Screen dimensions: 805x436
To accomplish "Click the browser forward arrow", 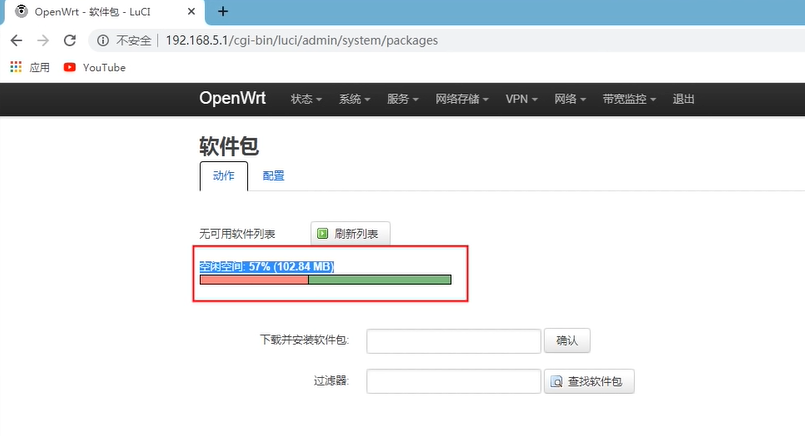I will (x=43, y=41).
